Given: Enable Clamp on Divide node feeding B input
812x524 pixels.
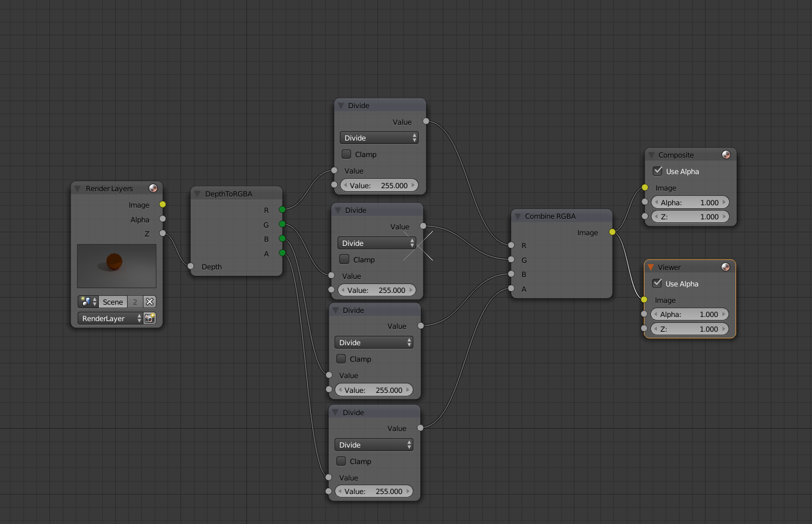Looking at the screenshot, I should coord(341,359).
